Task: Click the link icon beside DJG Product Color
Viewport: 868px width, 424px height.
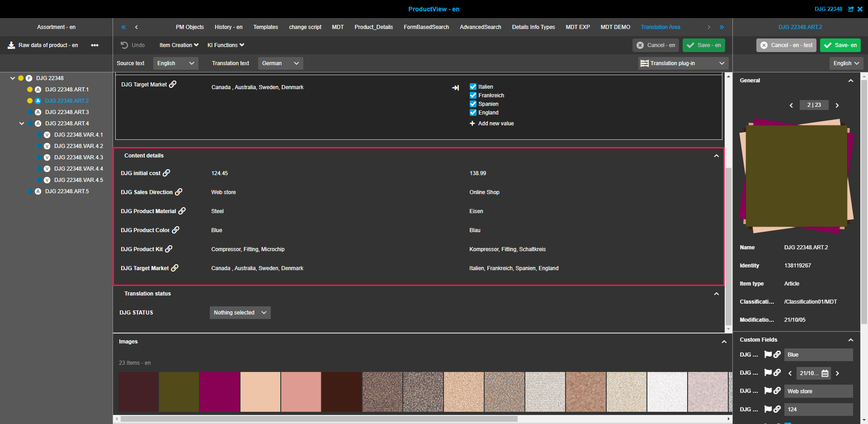Action: (176, 230)
